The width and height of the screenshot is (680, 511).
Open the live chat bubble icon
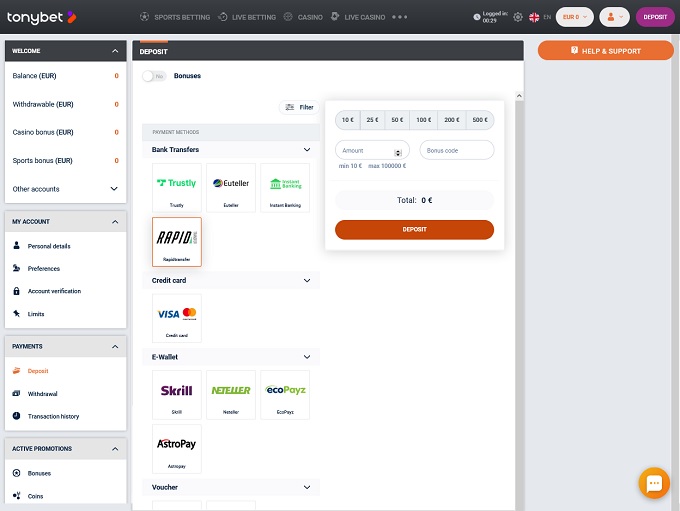(654, 483)
